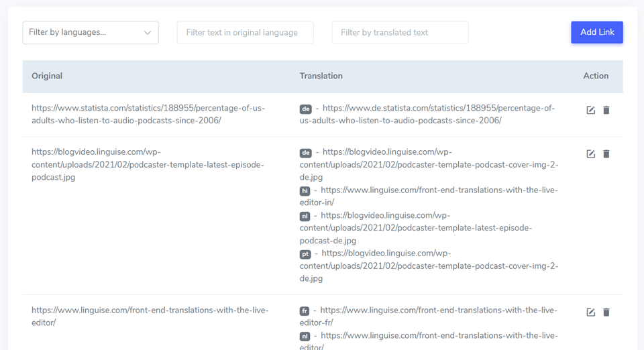Click the Filter text in original language field
The width and height of the screenshot is (644, 350).
click(246, 32)
